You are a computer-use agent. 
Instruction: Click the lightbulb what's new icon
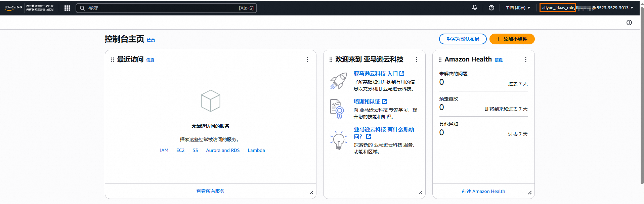(339, 140)
